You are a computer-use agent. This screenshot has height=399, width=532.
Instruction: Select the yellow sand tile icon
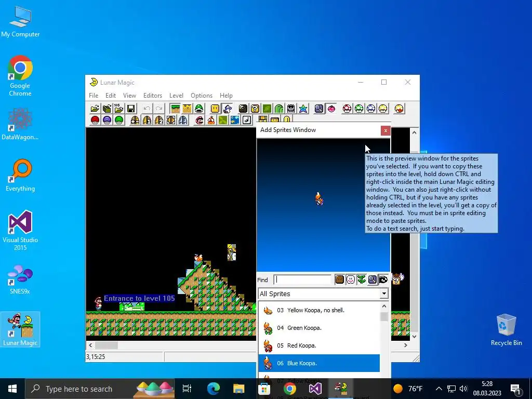[187, 109]
